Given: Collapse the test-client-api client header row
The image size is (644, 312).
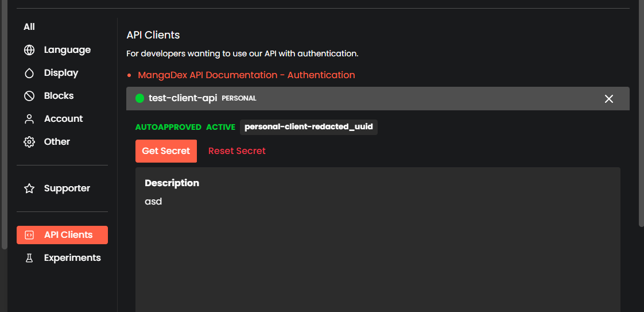Looking at the screenshot, I should [x=378, y=98].
